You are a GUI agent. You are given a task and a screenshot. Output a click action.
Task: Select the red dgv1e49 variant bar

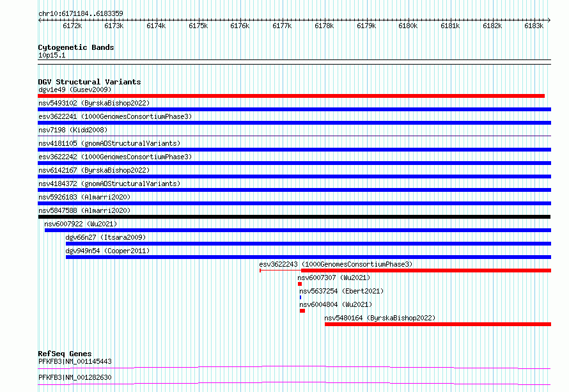click(x=292, y=96)
